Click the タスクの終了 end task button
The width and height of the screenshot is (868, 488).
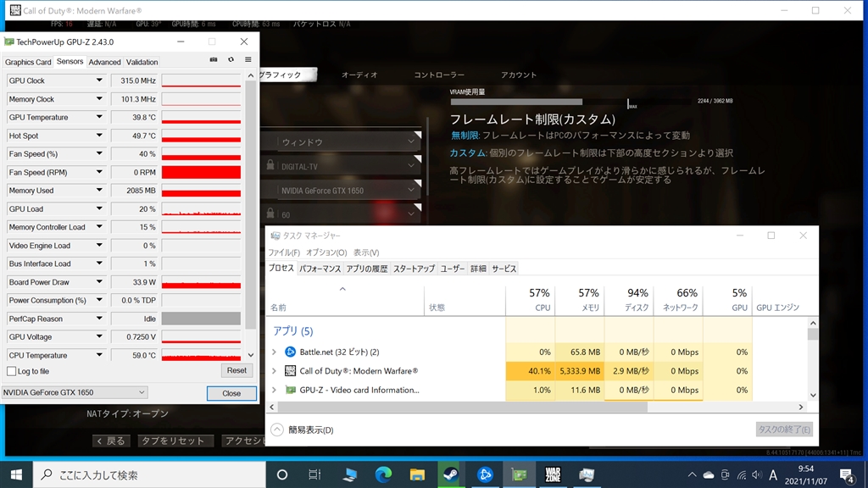pyautogui.click(x=784, y=430)
